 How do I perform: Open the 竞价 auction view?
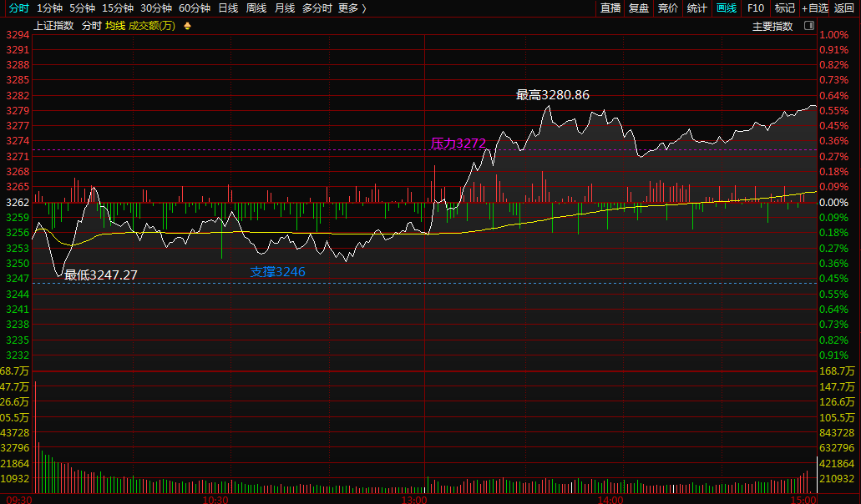coord(668,8)
